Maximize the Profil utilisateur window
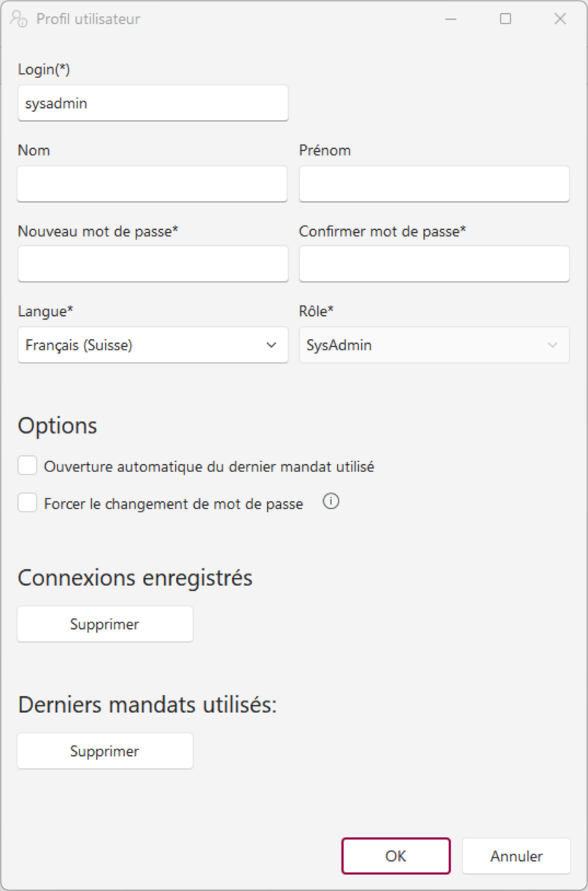 point(506,19)
